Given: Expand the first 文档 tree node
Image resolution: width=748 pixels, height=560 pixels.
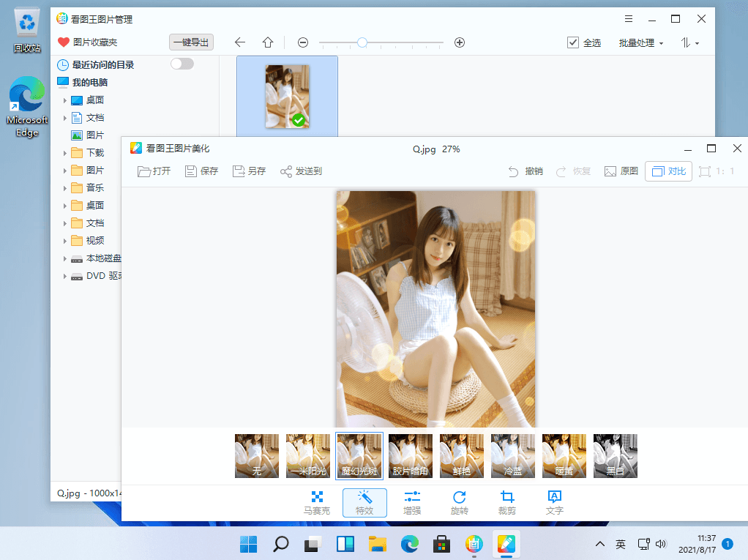Looking at the screenshot, I should 65,118.
